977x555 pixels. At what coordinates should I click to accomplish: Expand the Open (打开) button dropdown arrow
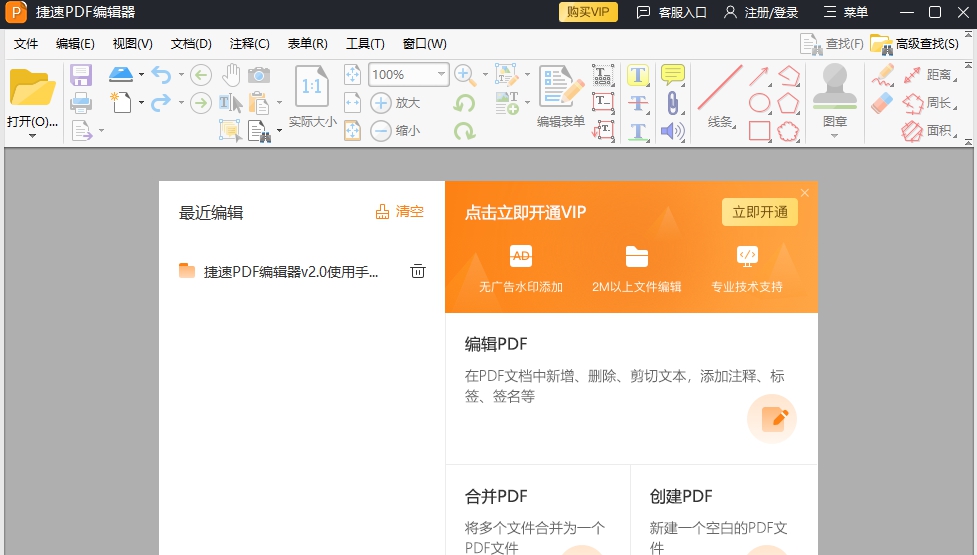(x=32, y=136)
